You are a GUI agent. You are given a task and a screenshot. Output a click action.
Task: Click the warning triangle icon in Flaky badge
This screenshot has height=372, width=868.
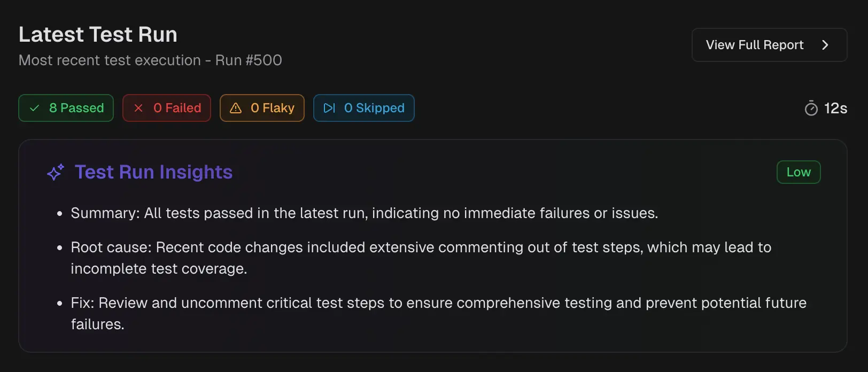click(236, 108)
